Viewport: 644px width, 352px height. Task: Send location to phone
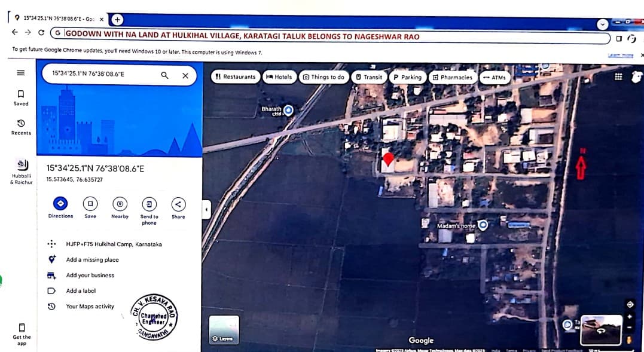pyautogui.click(x=149, y=211)
